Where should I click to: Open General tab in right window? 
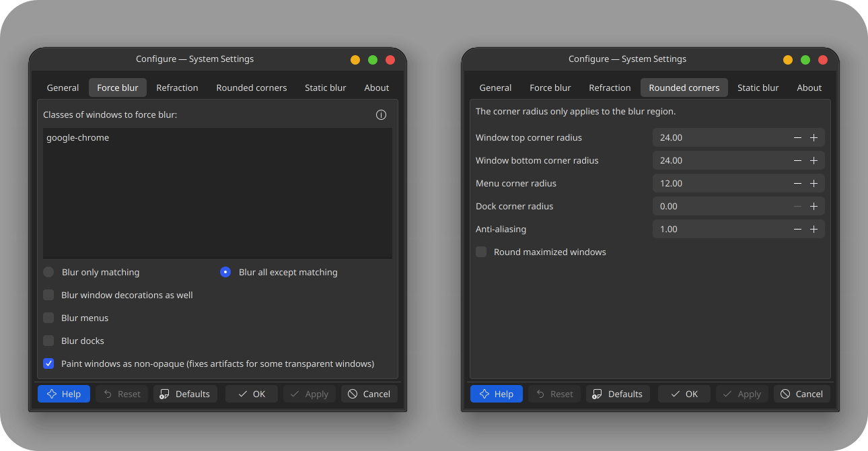pyautogui.click(x=495, y=88)
